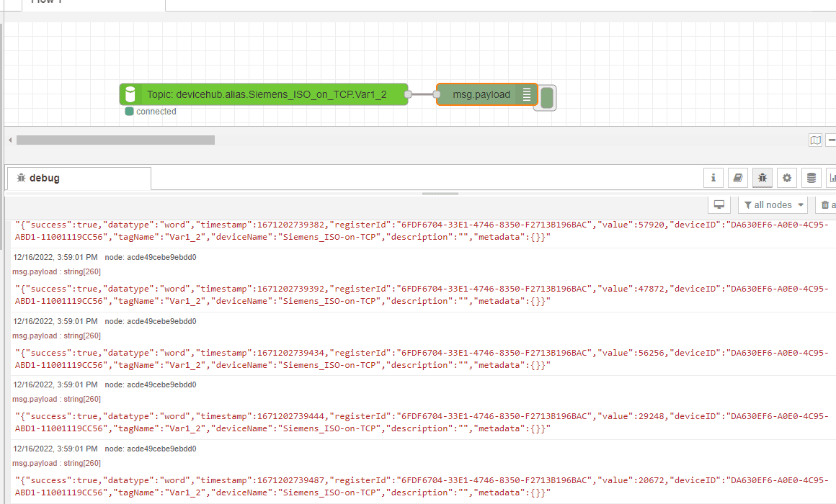836x504 pixels.
Task: Select the devicehub Siemens topic node
Action: click(264, 94)
